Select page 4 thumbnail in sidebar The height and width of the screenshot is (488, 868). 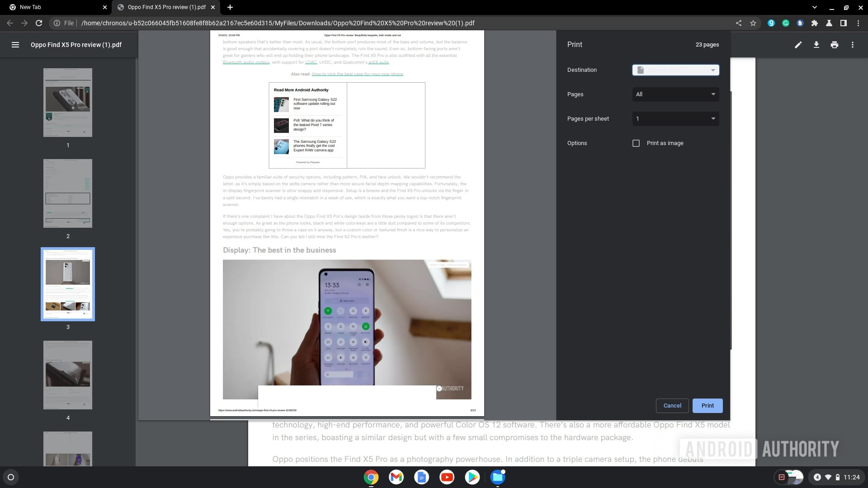68,375
